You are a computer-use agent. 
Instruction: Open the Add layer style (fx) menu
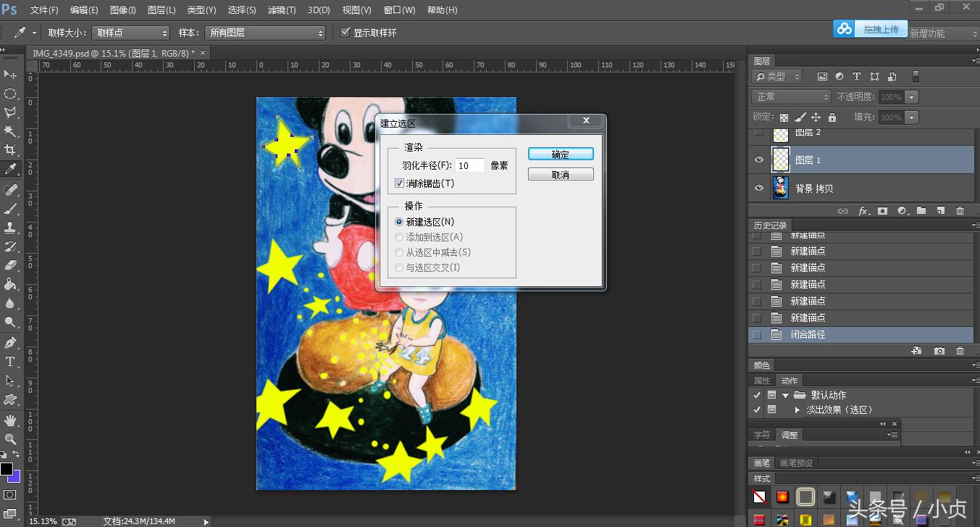tap(863, 210)
